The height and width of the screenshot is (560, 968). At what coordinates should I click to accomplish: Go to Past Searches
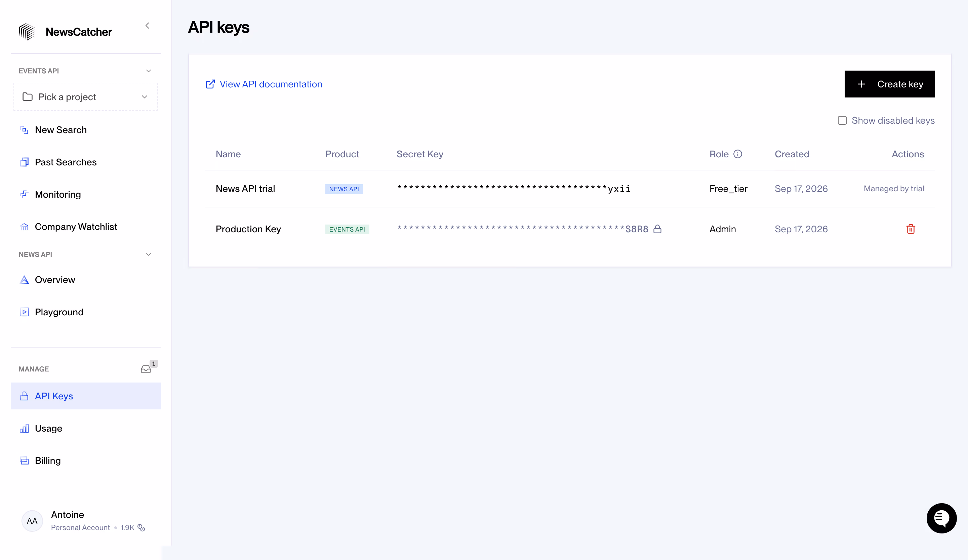tap(86, 162)
